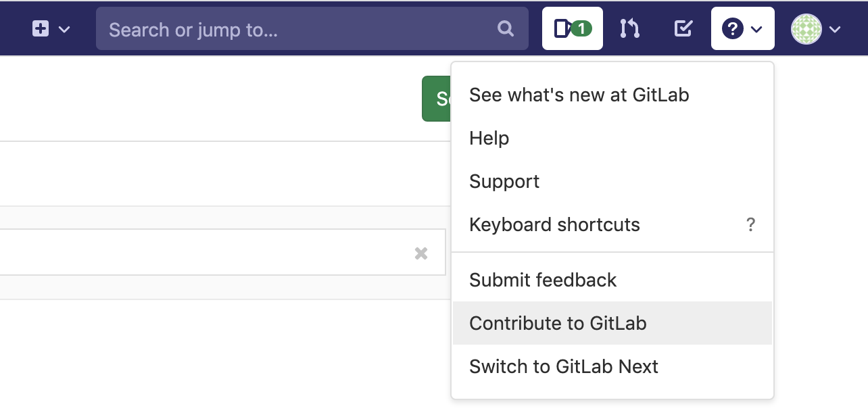Screen dimensions: 868x419
Task: Click the keyboard shortcuts question mark icon
Action: pos(751,225)
